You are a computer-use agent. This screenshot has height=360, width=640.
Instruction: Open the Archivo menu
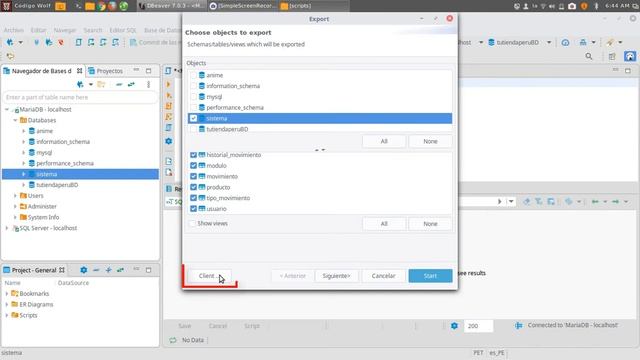tap(14, 30)
